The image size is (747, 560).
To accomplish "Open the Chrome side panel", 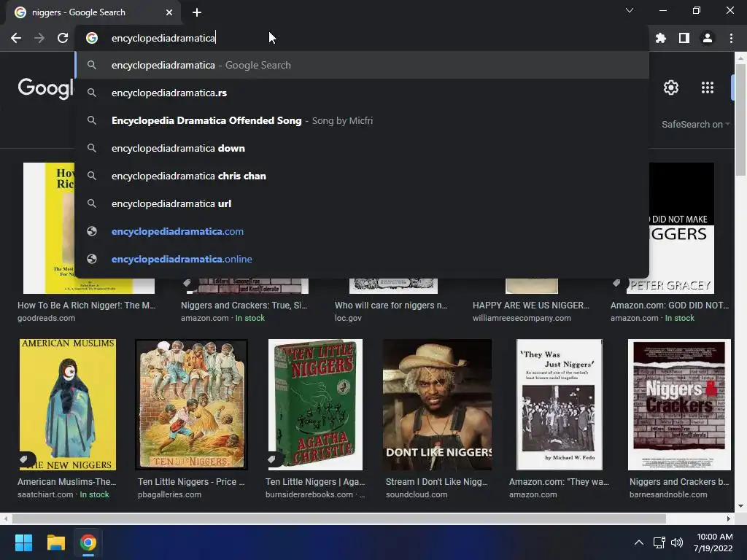I will tap(684, 38).
